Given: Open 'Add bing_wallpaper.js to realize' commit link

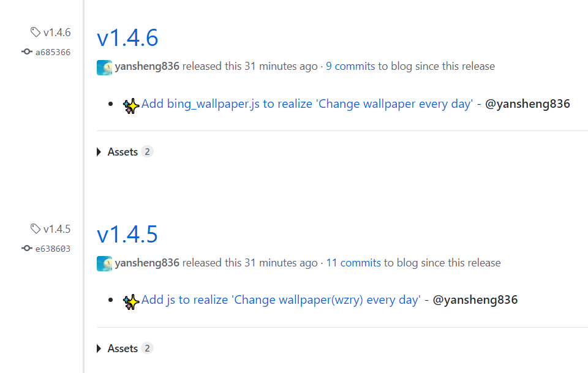Looking at the screenshot, I should click(307, 104).
